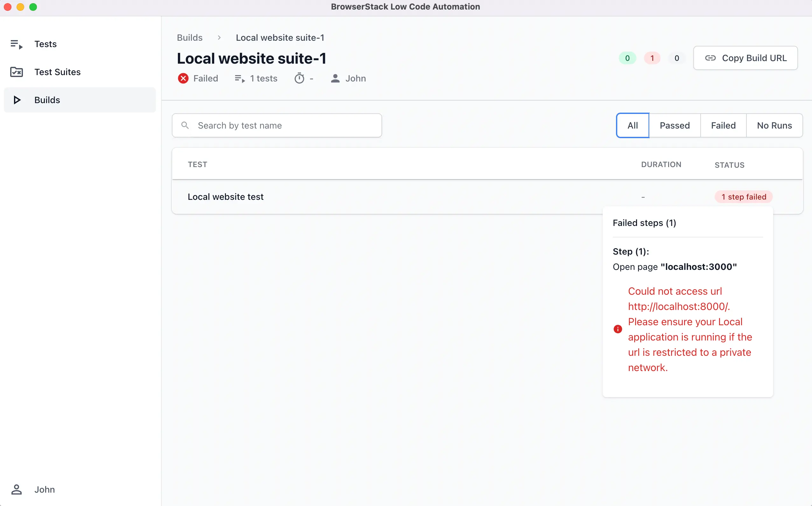
Task: Click the red error info icon
Action: (618, 329)
